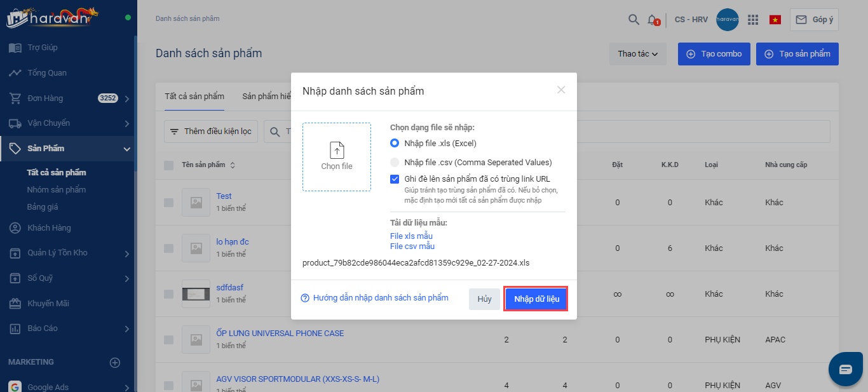Switch to Tất cả sản phẩm tab
The height and width of the screenshot is (392, 868).
pyautogui.click(x=194, y=97)
